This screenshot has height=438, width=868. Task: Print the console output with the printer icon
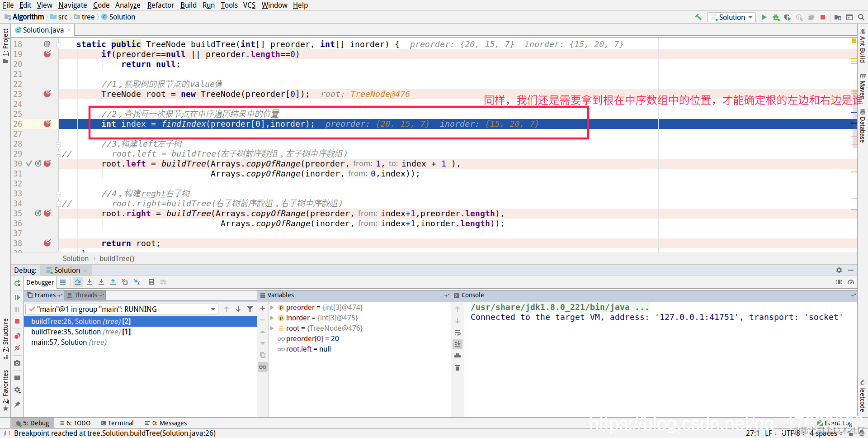point(458,357)
